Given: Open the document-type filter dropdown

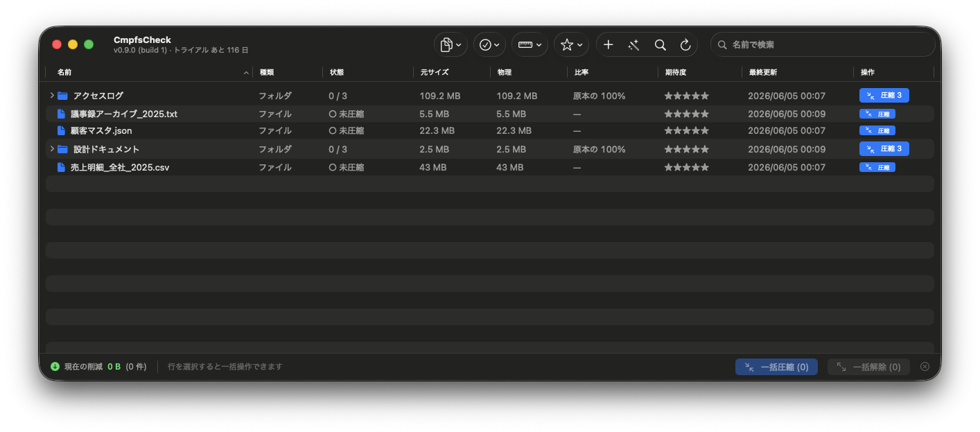Looking at the screenshot, I should click(x=451, y=44).
